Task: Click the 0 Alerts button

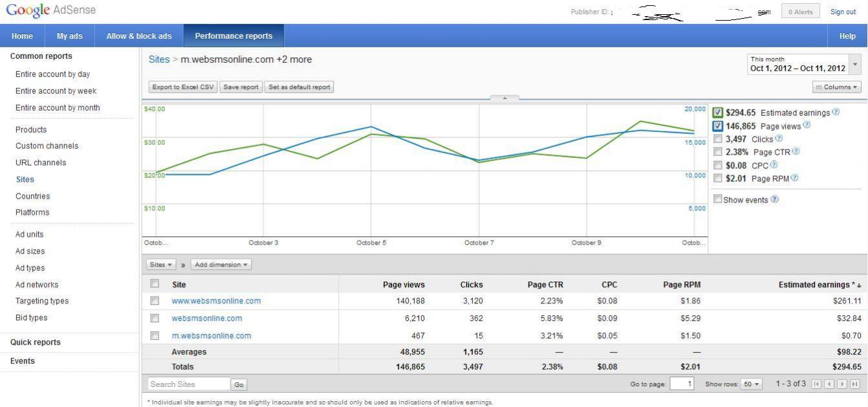Action: click(801, 12)
